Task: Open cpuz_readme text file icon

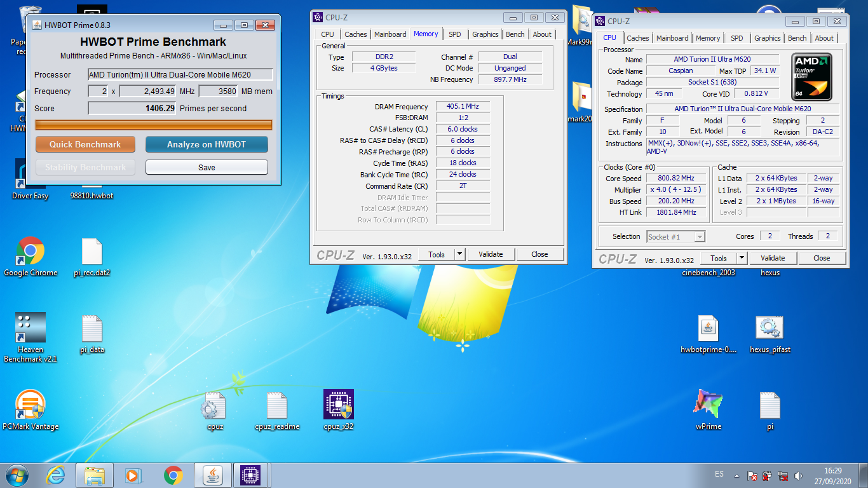Action: tap(276, 411)
